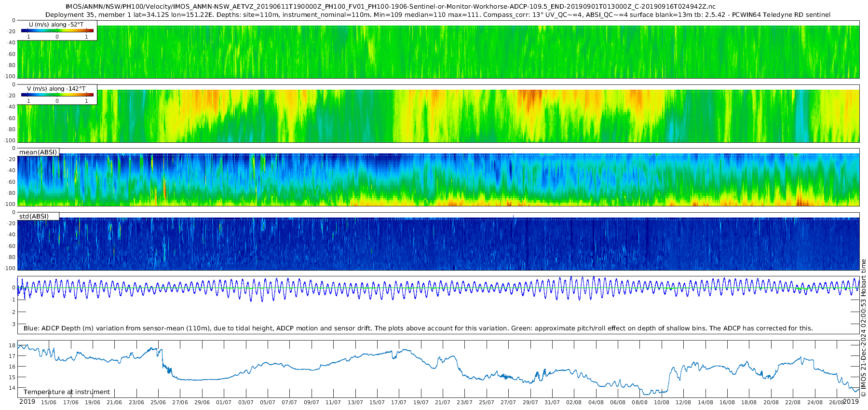Select the "V (m/s) along -142°T" legend title

56,89
